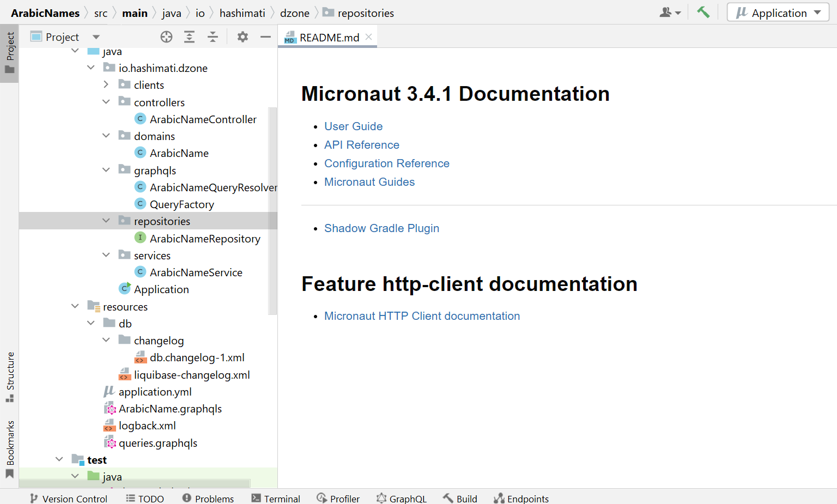Click the logback.xml file icon

coord(110,426)
